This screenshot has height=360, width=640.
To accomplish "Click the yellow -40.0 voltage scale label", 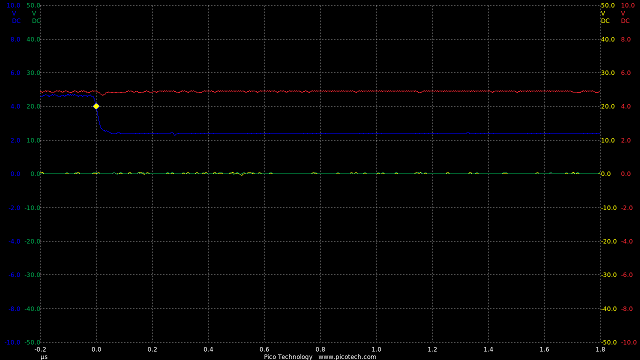I will [x=608, y=309].
